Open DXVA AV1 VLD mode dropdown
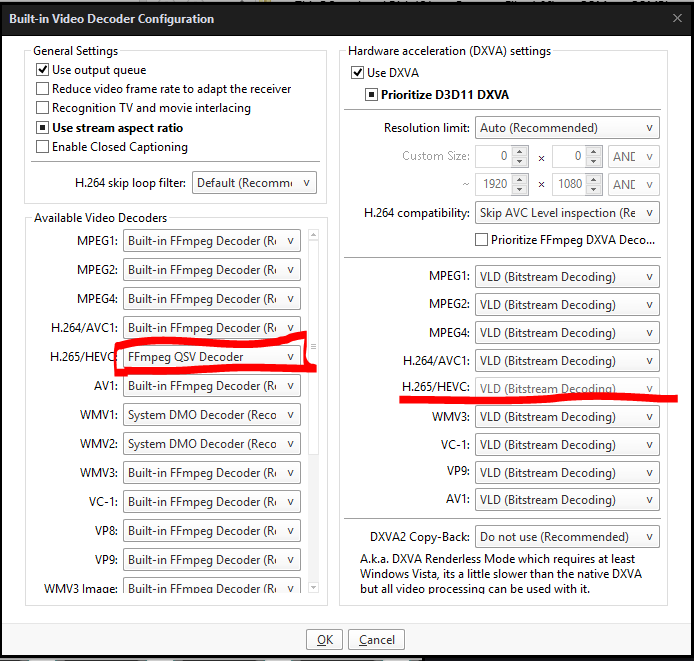 [x=567, y=500]
